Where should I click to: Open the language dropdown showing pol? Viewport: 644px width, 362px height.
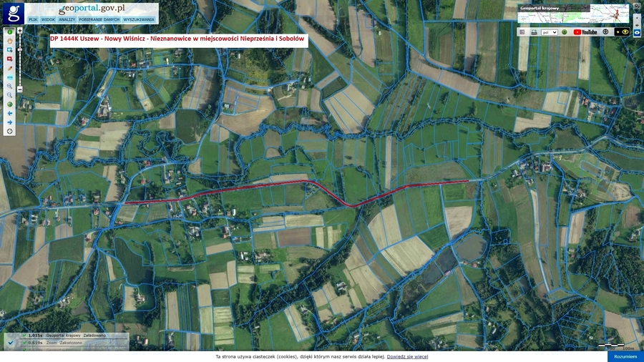pyautogui.click(x=549, y=32)
